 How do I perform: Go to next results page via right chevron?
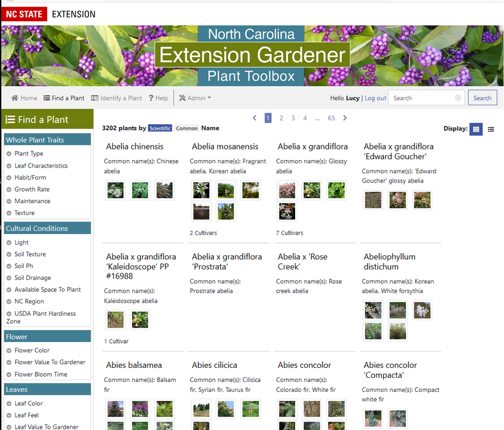(x=344, y=118)
